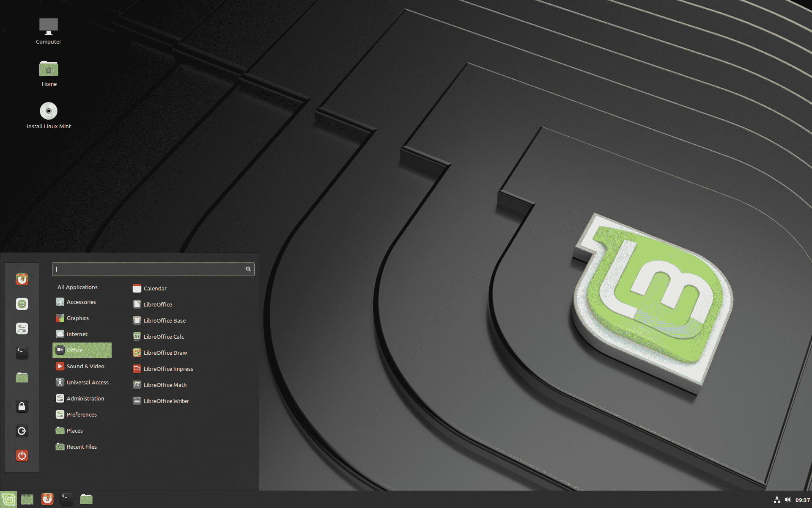
Task: Open terminal from taskbar
Action: [x=67, y=499]
